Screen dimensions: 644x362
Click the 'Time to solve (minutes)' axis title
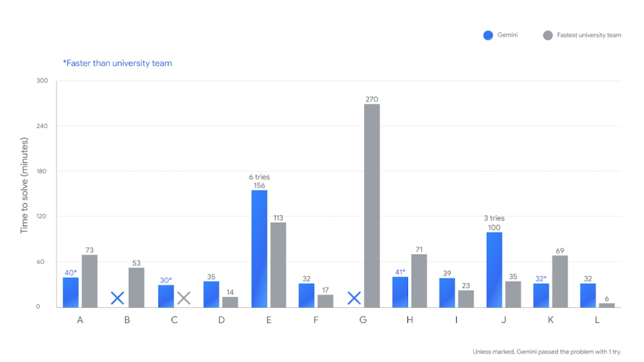(24, 186)
